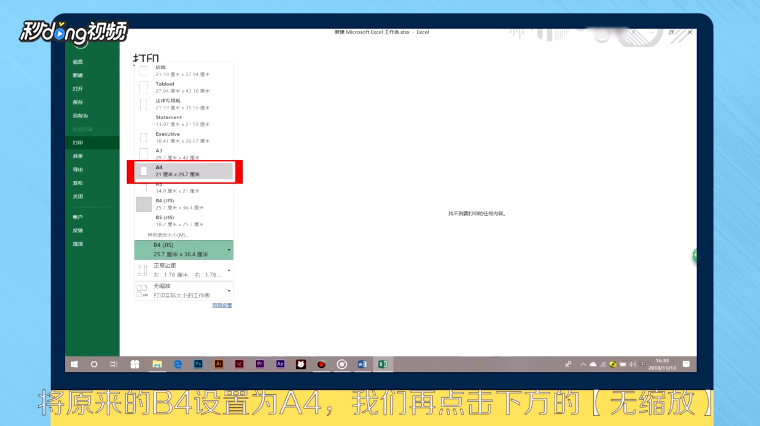Open File Explorer from the taskbar
Image resolution: width=760 pixels, height=426 pixels.
157,364
